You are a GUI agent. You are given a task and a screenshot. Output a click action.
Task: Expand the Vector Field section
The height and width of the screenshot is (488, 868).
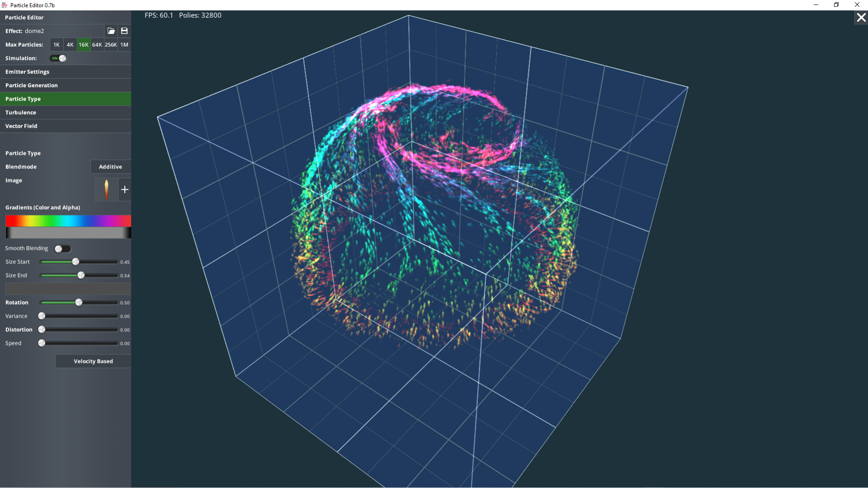pos(66,126)
